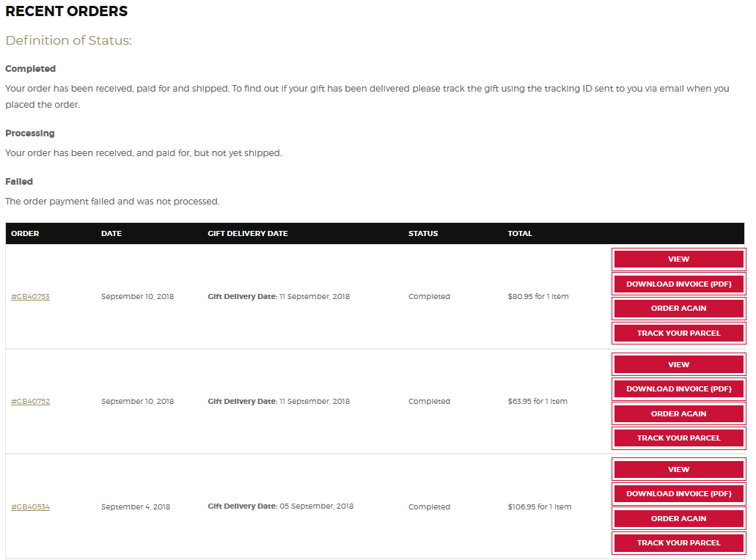View details of order #CB40534

[x=678, y=469]
